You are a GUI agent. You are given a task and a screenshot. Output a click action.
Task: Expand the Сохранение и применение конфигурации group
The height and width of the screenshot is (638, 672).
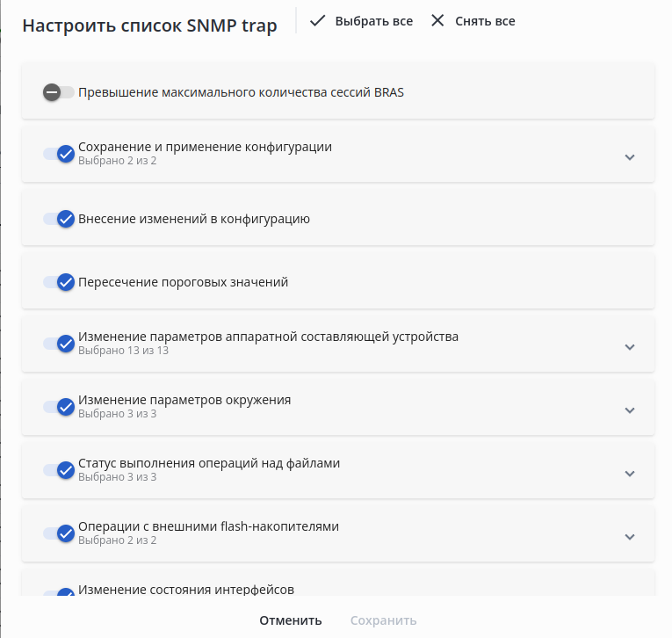pos(629,157)
